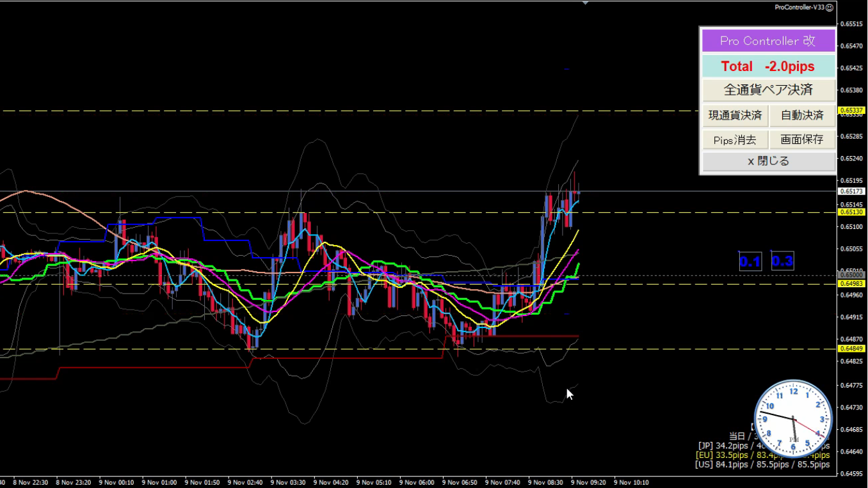Click the 9 Nov 03:30 time label
The height and width of the screenshot is (488, 868).
click(288, 482)
